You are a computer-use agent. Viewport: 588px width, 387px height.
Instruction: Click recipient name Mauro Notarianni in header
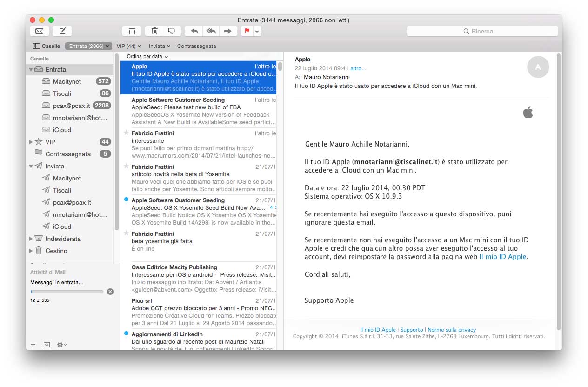pos(327,77)
